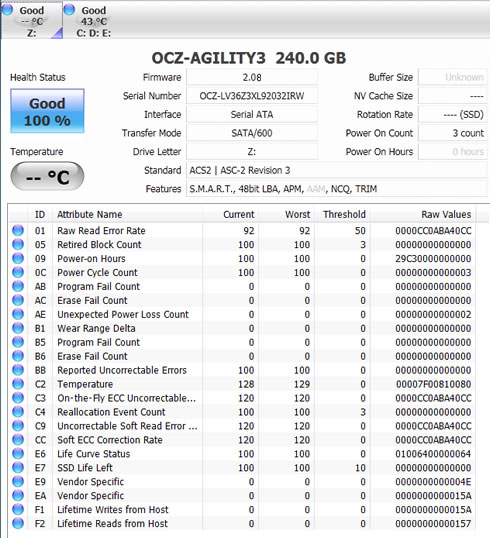Click the status icon for B5 Program Fail Count
Screen dimensions: 490x538
tap(18, 342)
